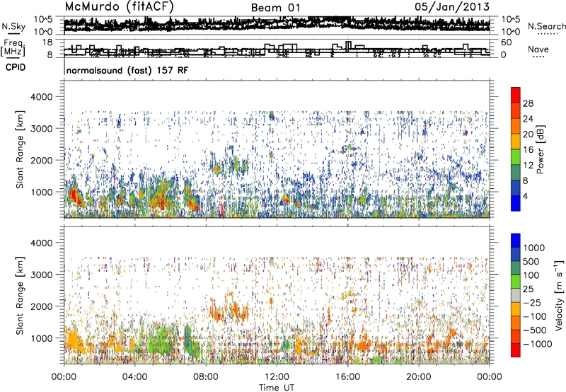Screen dimensions: 566x392
Task: Select the CPID label
Action: (x=16, y=67)
